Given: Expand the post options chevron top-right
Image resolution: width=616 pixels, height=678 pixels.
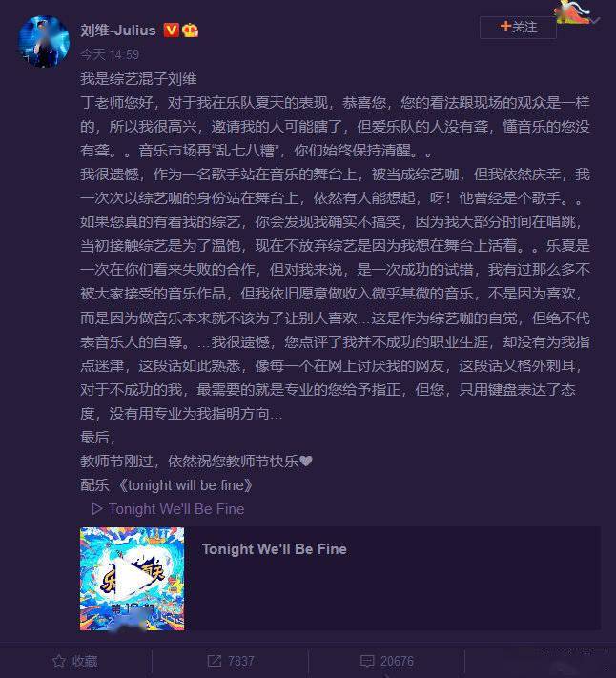Looking at the screenshot, I should point(596,20).
